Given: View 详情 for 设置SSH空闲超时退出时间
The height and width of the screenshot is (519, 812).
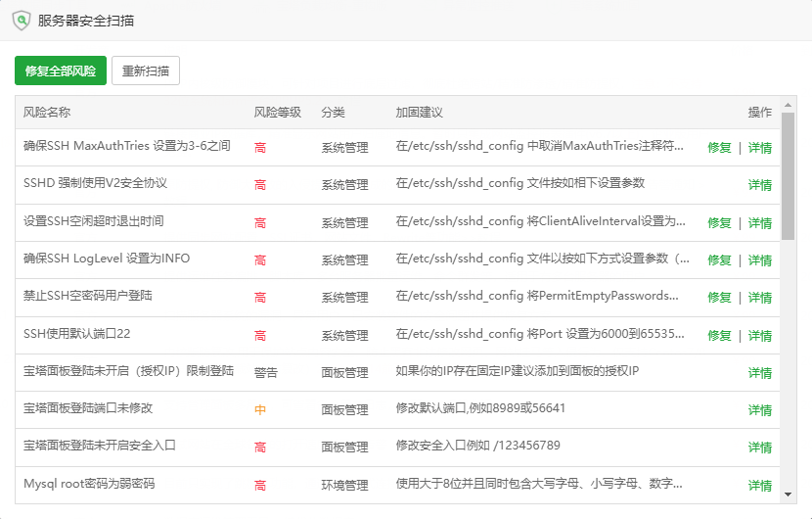Looking at the screenshot, I should pyautogui.click(x=760, y=223).
